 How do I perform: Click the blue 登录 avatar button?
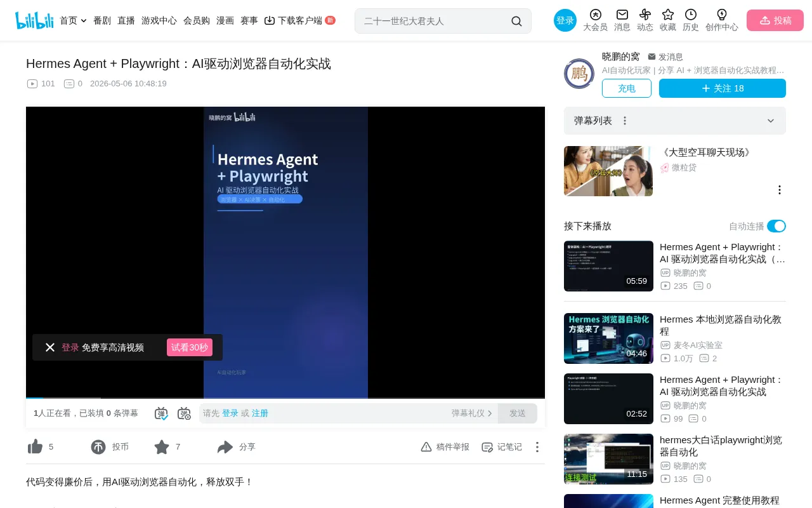(565, 20)
